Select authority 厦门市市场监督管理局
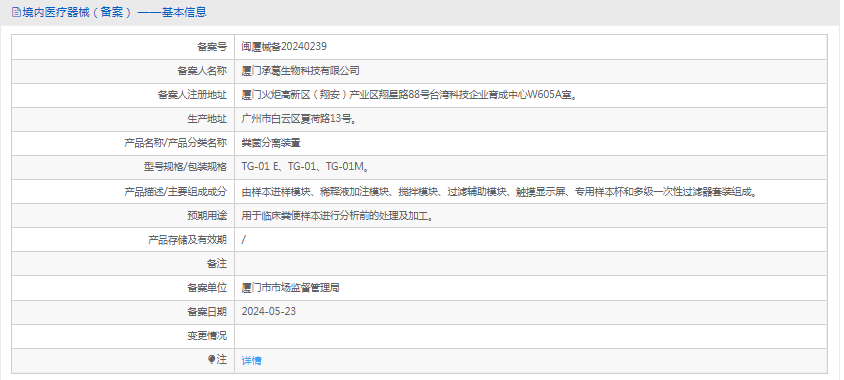 coord(291,288)
